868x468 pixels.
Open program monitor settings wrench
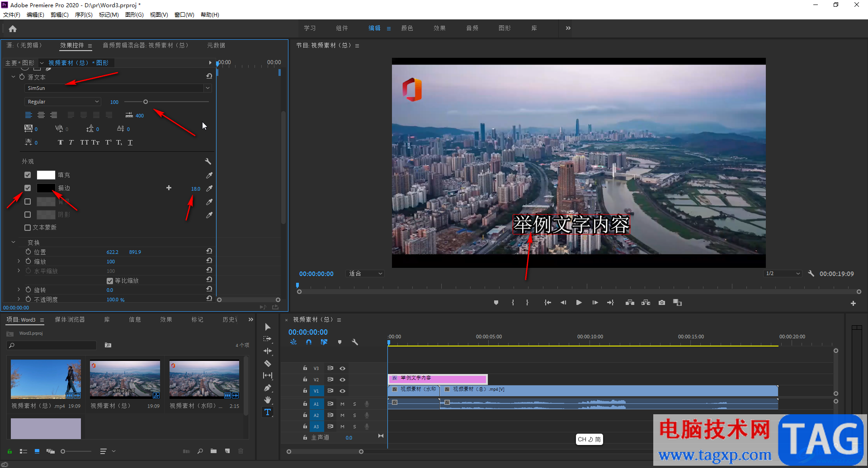(811, 274)
